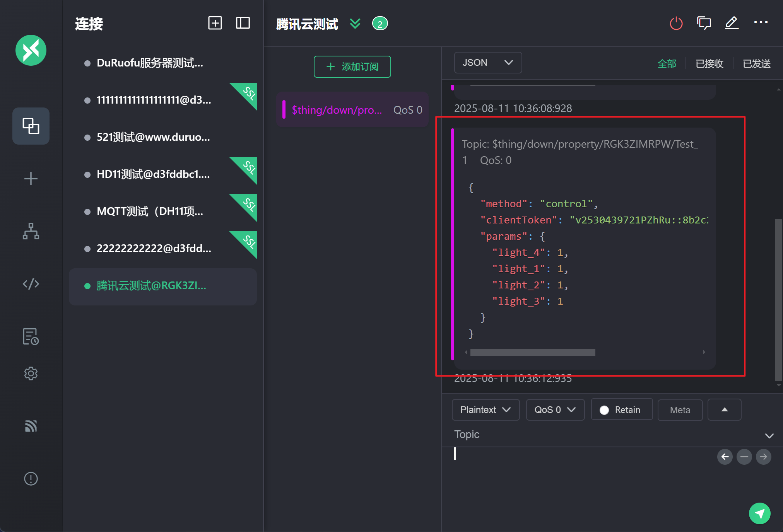783x532 pixels.
Task: Toggle connection list layout icon
Action: [243, 23]
